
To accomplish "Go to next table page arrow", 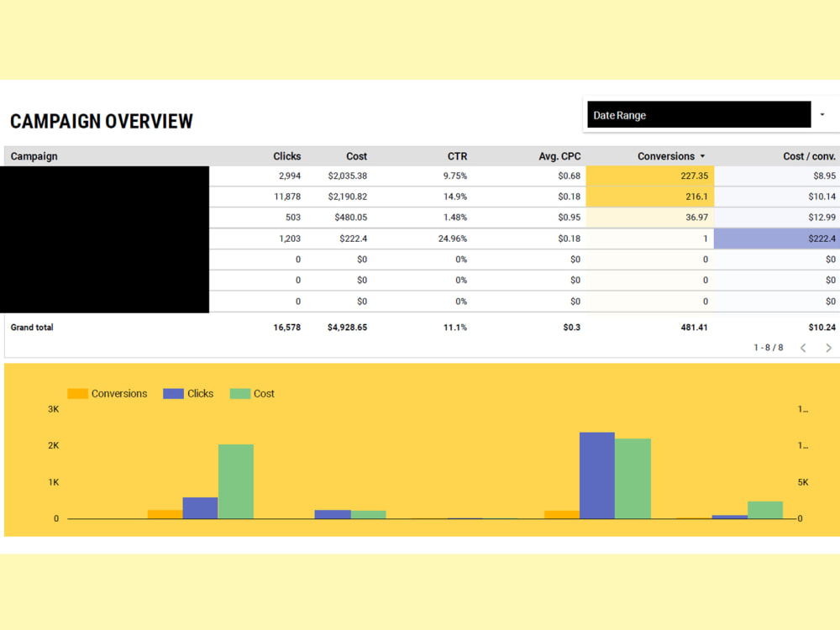I will point(828,348).
